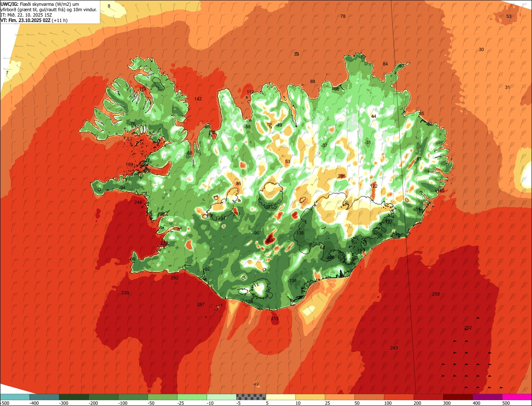532x406 pixels.
Task: Click the light teal -500 to -400 legend swatch
Action: tap(15, 397)
